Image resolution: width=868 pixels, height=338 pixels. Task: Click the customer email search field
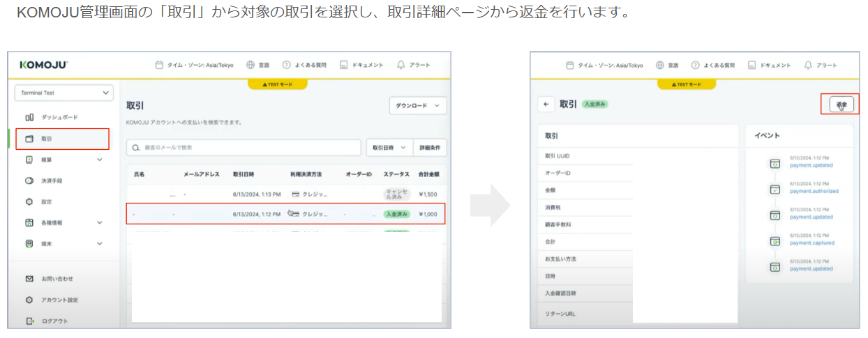tap(243, 148)
